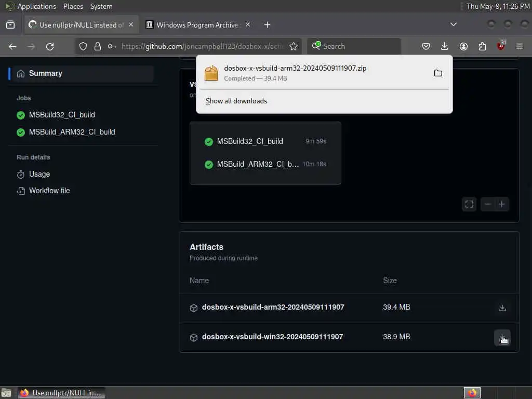The width and height of the screenshot is (532, 399).
Task: Click the Artifacts heading
Action: pyautogui.click(x=206, y=247)
